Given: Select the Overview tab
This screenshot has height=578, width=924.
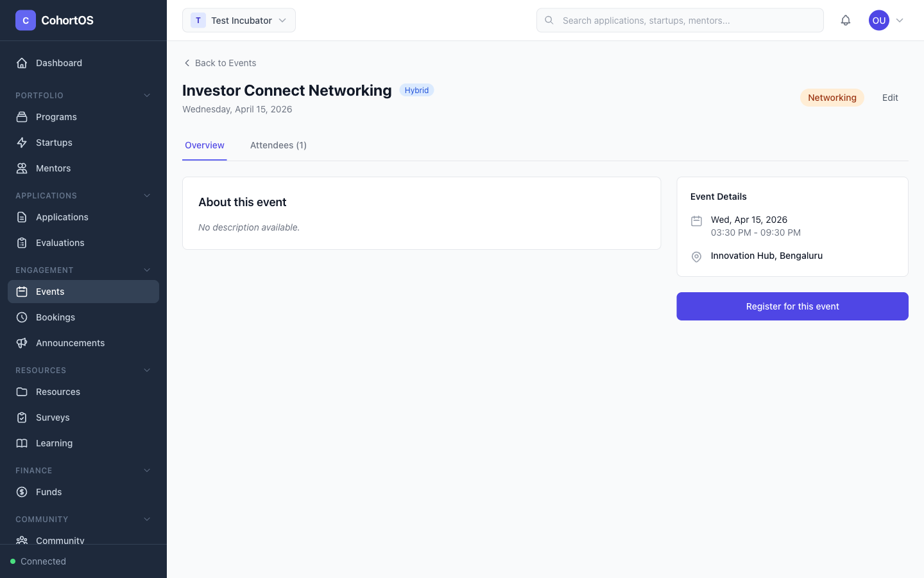Looking at the screenshot, I should tap(204, 145).
